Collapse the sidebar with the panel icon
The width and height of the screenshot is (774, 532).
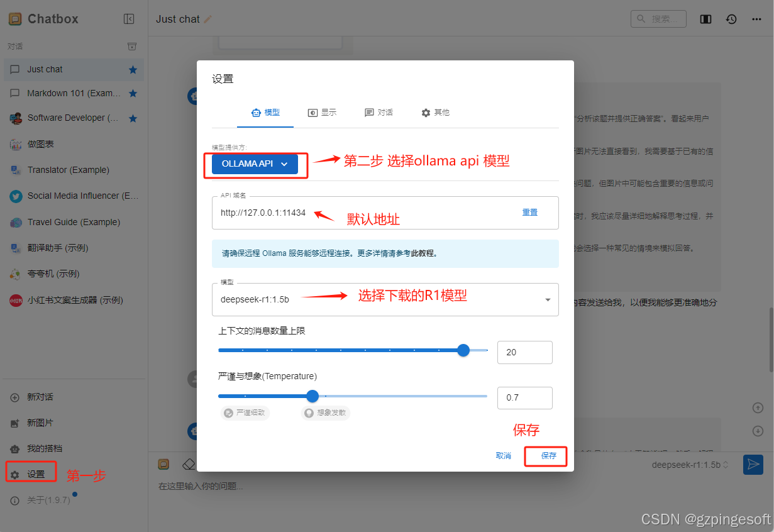(x=129, y=19)
